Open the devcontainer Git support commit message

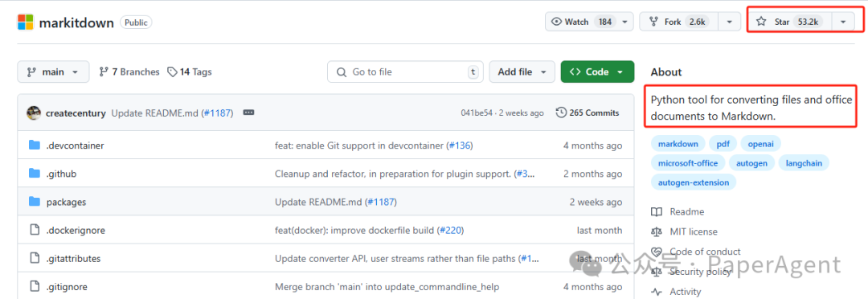coord(360,145)
